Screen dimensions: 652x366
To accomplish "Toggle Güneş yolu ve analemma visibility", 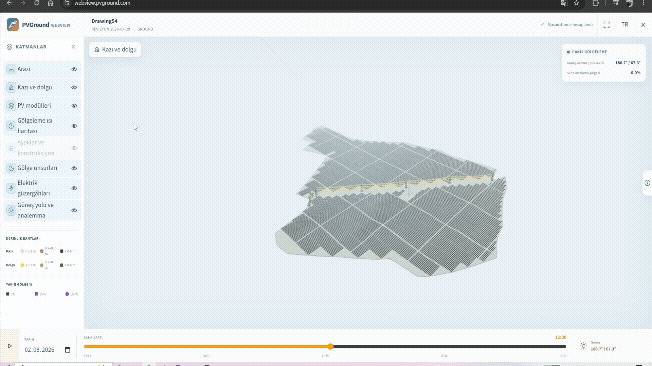I will pos(74,210).
